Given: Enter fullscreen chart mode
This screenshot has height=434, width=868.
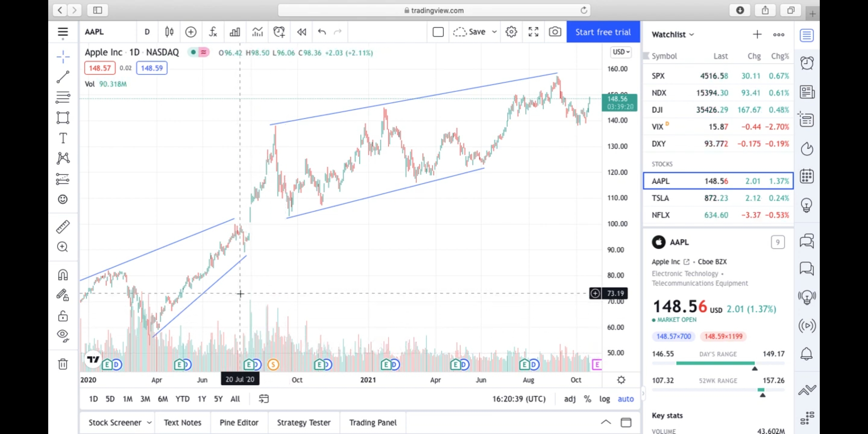Looking at the screenshot, I should [x=533, y=32].
